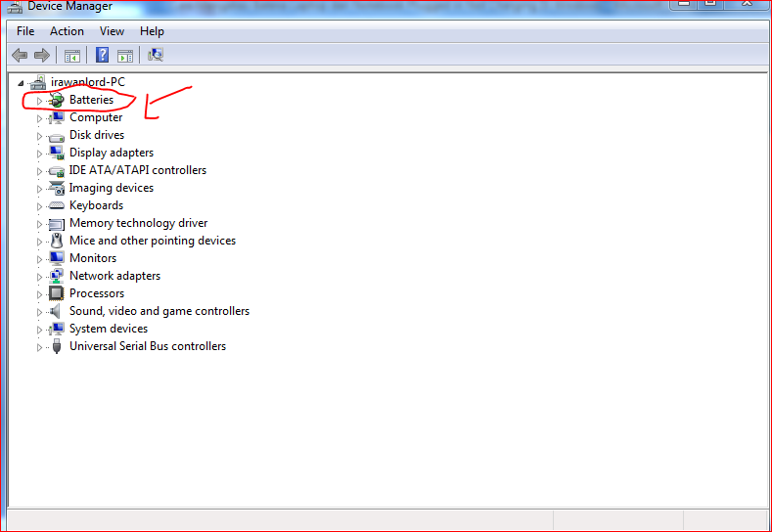Click the Show/Hide Console Tree toolbar icon
The image size is (772, 532).
coord(72,56)
